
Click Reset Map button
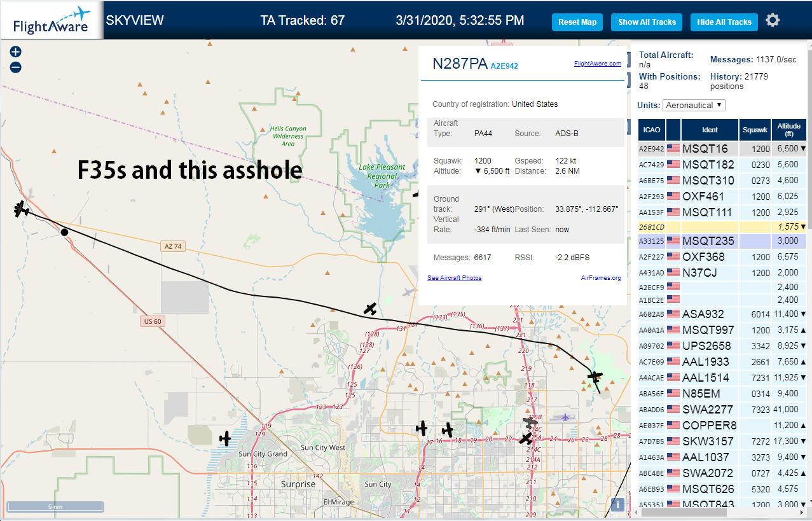click(577, 22)
